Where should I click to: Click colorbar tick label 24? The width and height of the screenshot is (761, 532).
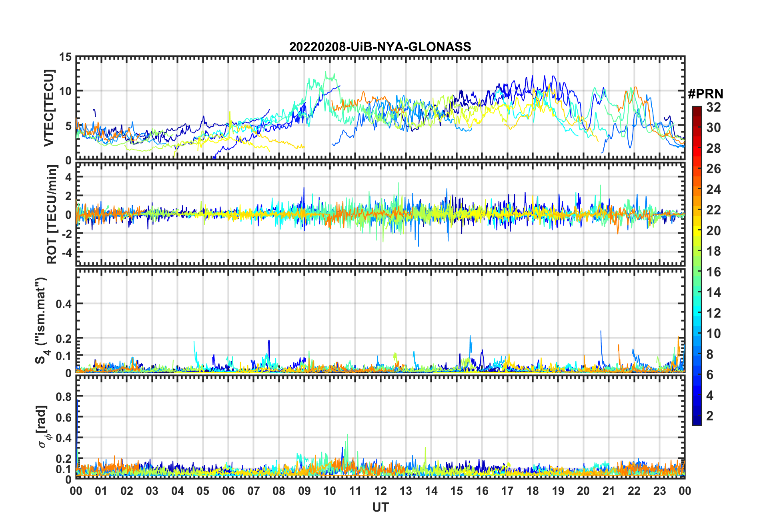[x=713, y=189]
